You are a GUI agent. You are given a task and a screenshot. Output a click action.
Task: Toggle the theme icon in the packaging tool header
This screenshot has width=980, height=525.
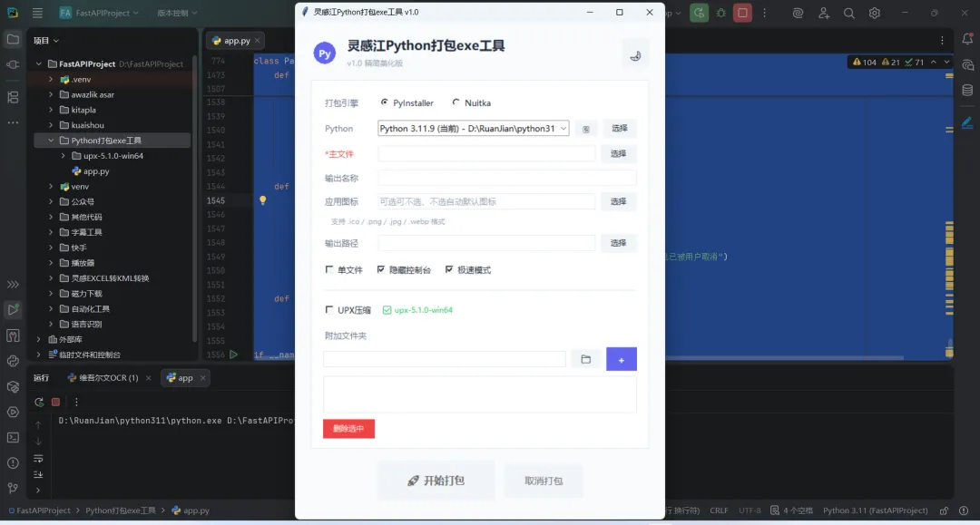(635, 56)
